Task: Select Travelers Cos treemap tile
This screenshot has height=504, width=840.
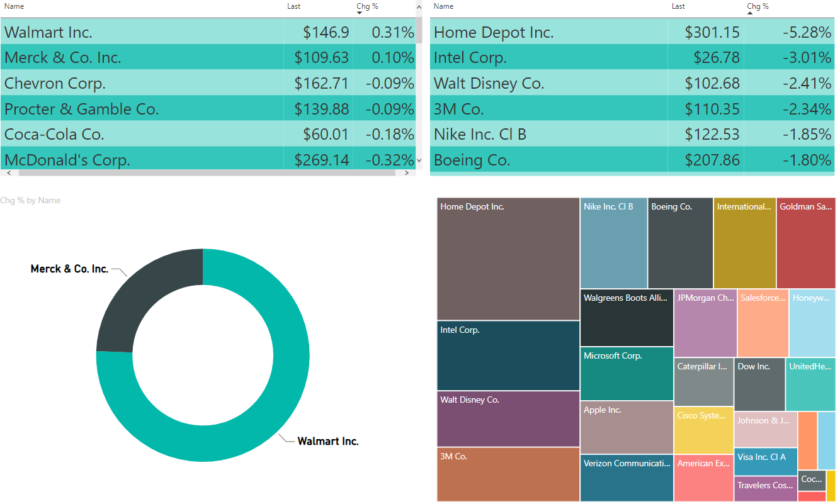Action: tap(766, 489)
